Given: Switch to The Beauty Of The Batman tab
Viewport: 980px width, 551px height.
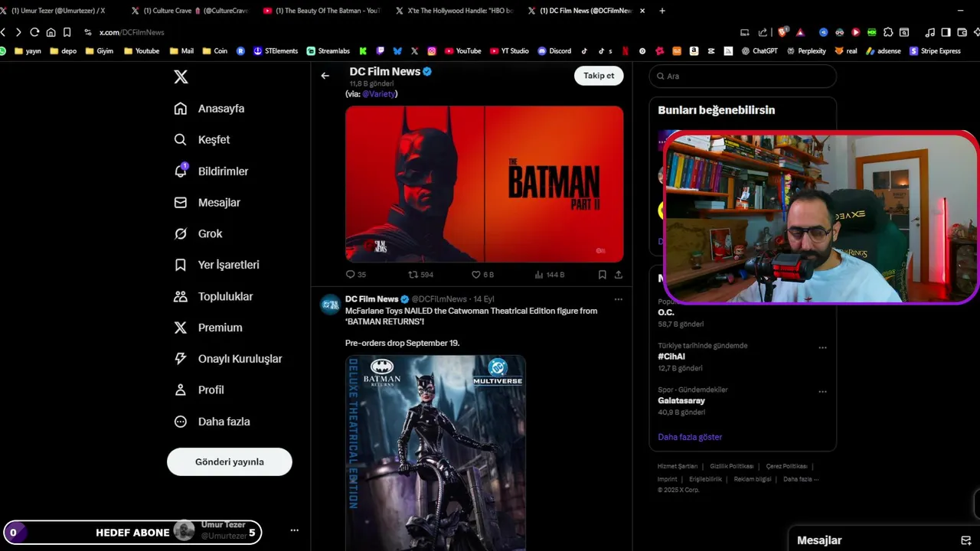Looking at the screenshot, I should [x=322, y=11].
